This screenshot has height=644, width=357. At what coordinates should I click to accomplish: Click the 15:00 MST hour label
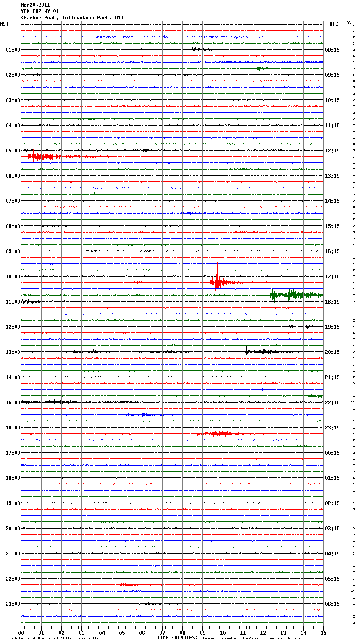[x=13, y=403]
